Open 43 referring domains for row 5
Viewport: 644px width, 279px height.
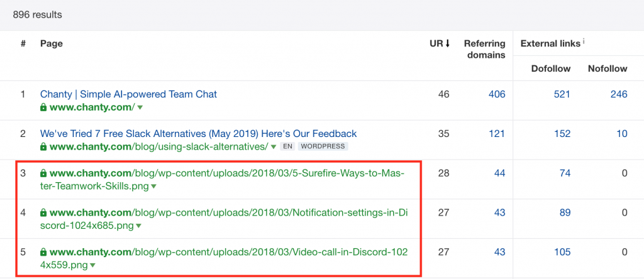point(500,252)
